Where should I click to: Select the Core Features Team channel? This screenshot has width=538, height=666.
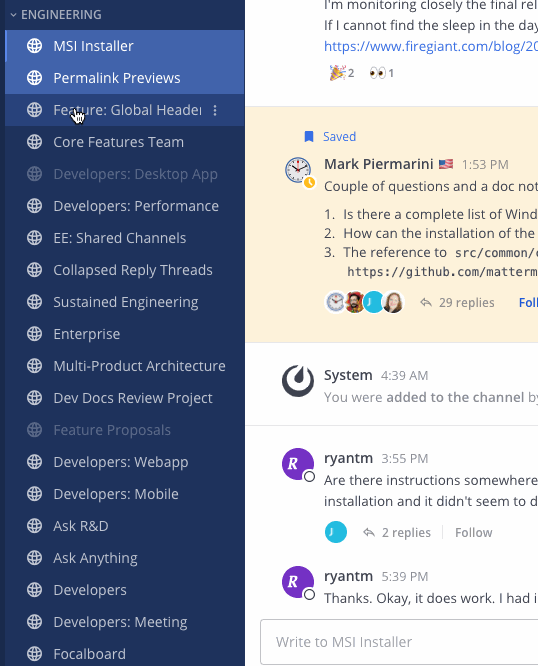coord(125,142)
